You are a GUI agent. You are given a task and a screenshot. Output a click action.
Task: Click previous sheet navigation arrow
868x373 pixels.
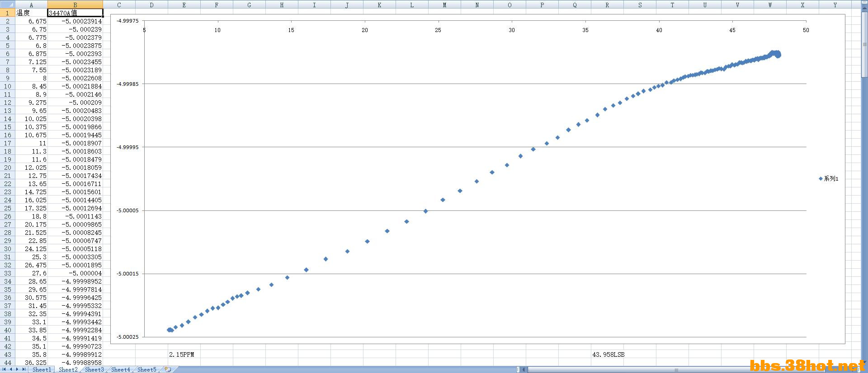(11, 369)
